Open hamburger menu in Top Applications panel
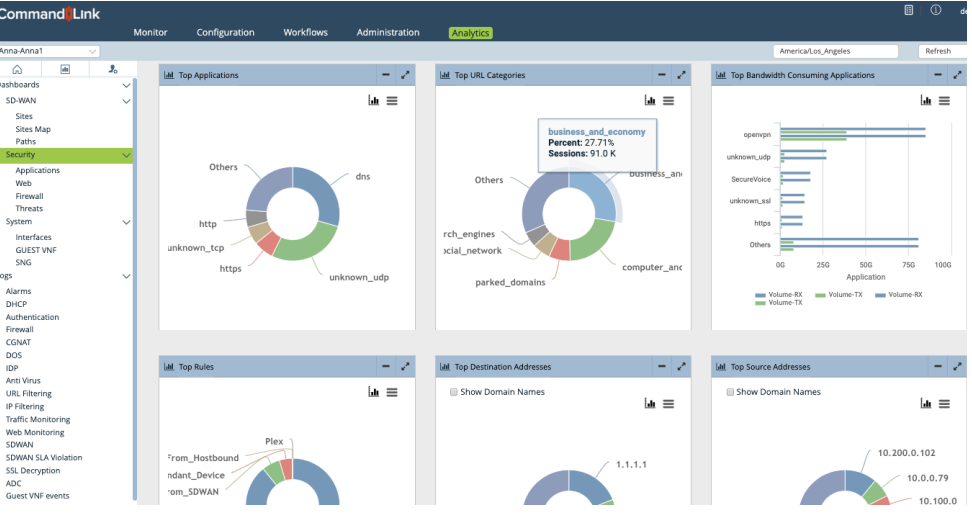 coord(392,100)
